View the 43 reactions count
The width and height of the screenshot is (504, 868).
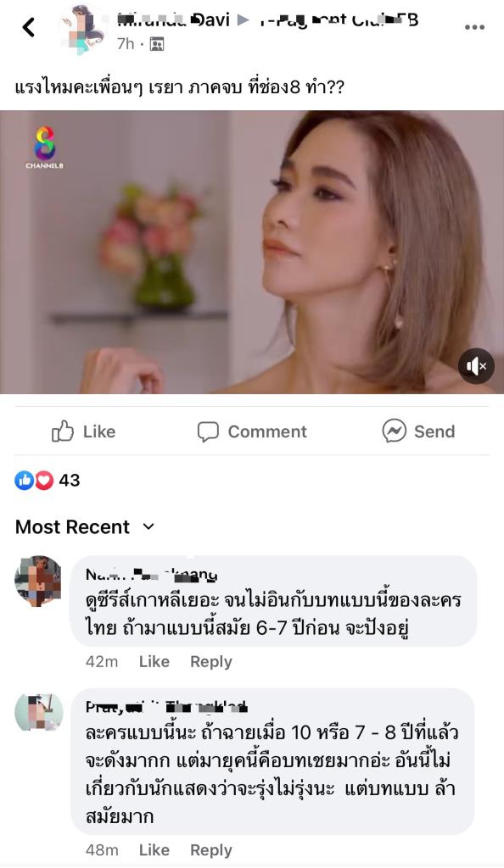click(70, 481)
